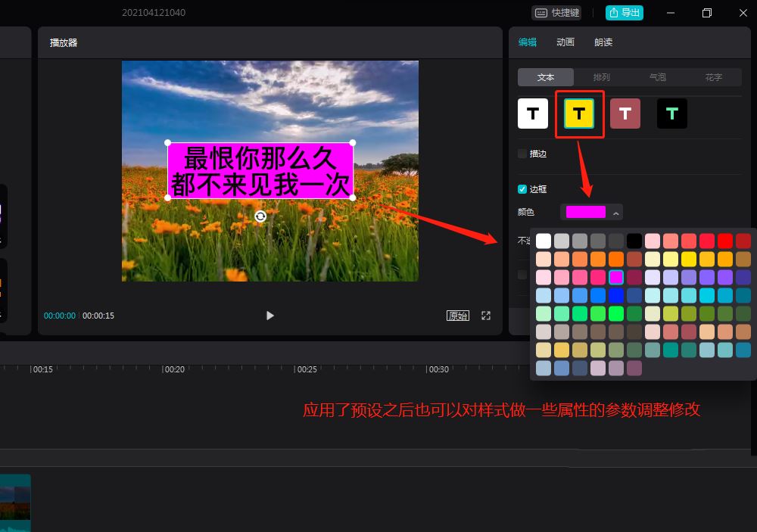Viewport: 757px width, 532px height.
Task: Click the current time 00:00:00 display
Action: (59, 316)
